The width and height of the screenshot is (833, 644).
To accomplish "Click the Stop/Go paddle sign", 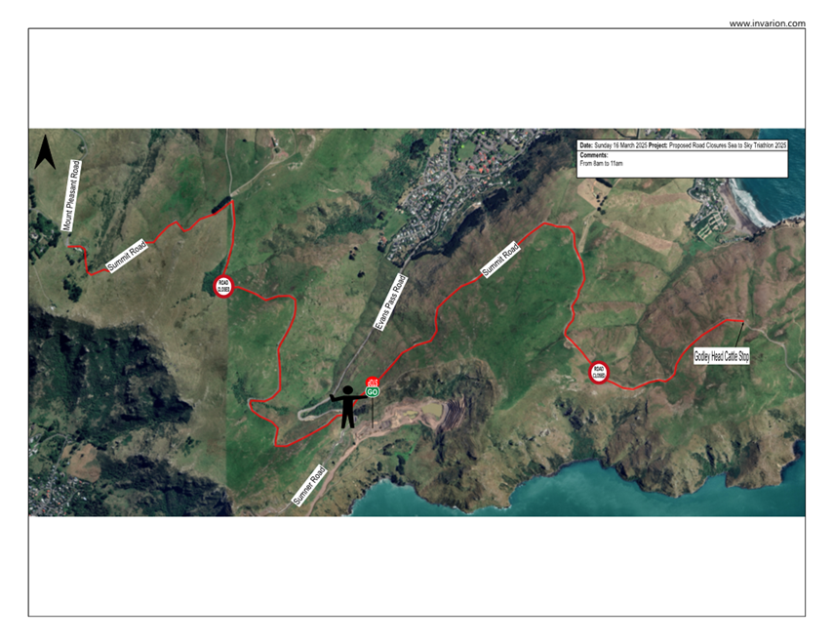I will coord(372,387).
